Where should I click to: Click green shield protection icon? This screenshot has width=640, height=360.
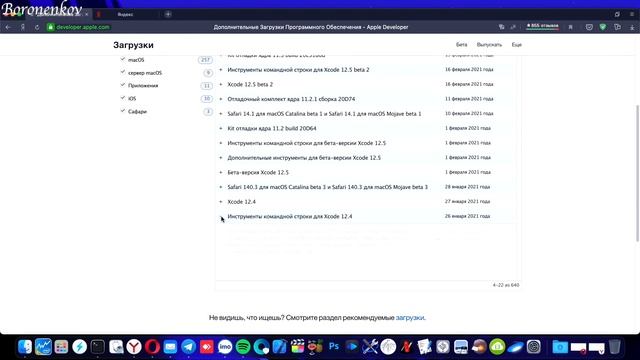click(x=603, y=27)
